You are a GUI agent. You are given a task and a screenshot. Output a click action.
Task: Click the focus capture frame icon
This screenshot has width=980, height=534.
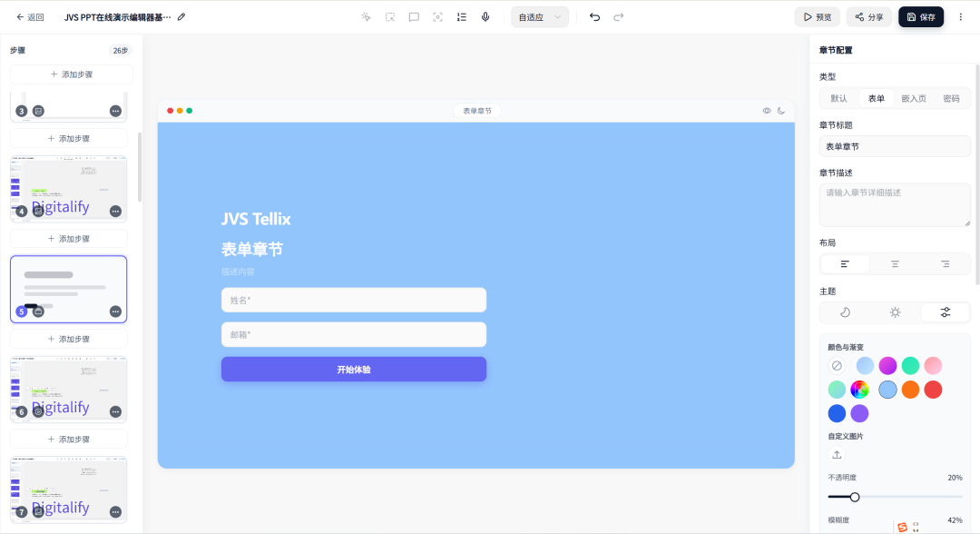pos(437,17)
